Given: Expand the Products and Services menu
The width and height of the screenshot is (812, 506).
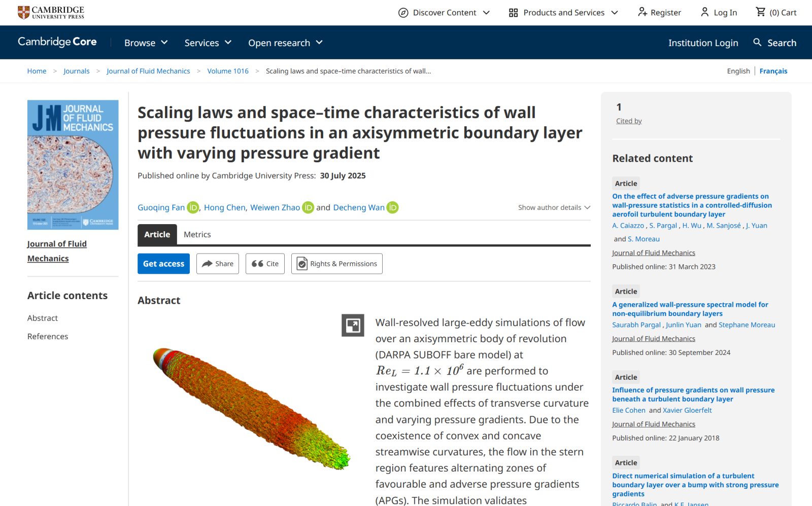Looking at the screenshot, I should (563, 13).
